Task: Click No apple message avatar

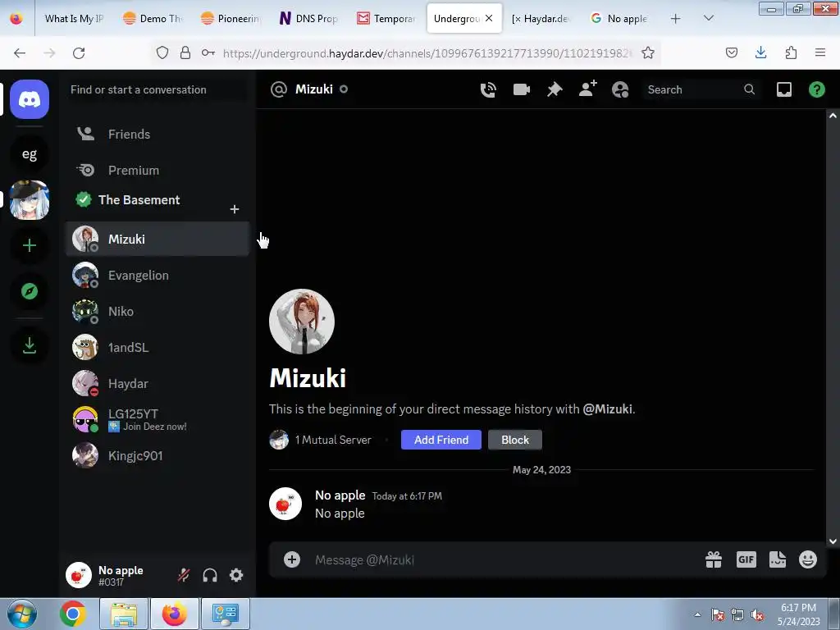Action: 285,504
